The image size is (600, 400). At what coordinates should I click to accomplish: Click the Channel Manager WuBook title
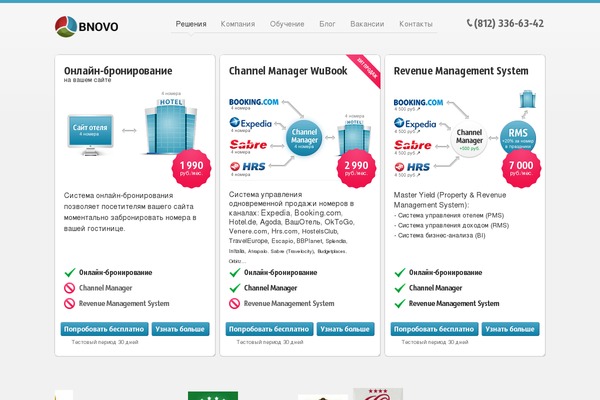point(288,71)
